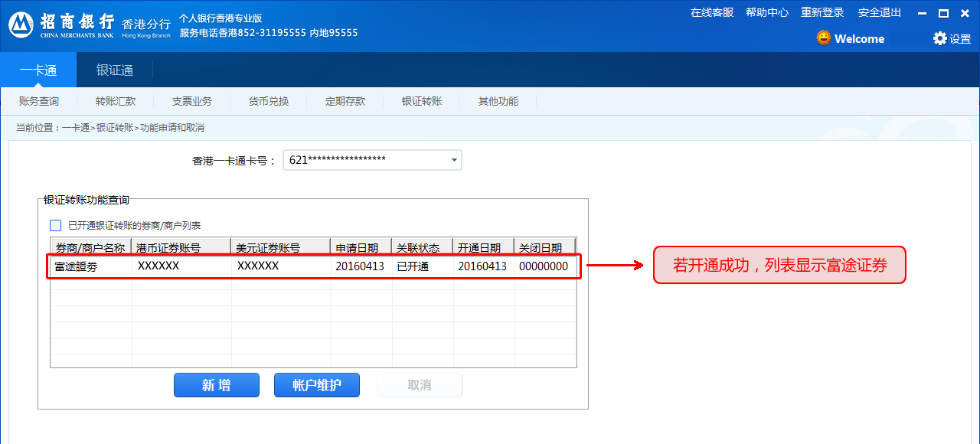
Task: Click the 新增 button
Action: point(217,385)
